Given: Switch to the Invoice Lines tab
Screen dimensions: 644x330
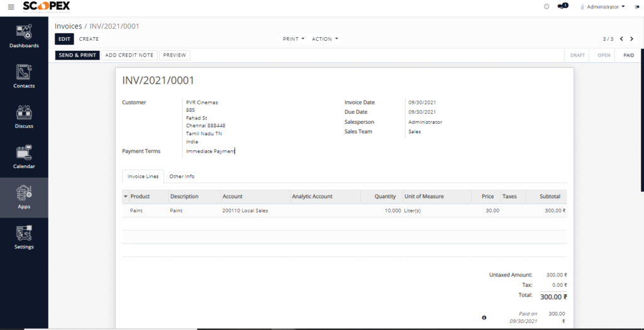Looking at the screenshot, I should click(143, 177).
